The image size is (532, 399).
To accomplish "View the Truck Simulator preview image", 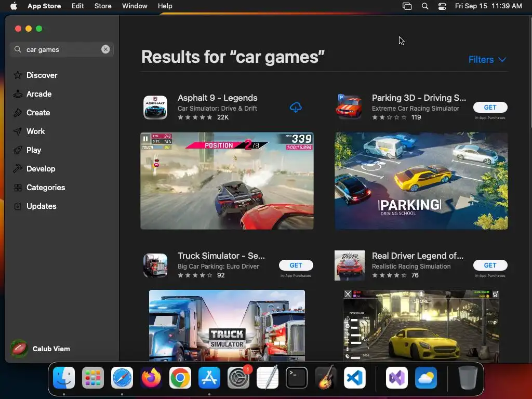I will (x=227, y=325).
